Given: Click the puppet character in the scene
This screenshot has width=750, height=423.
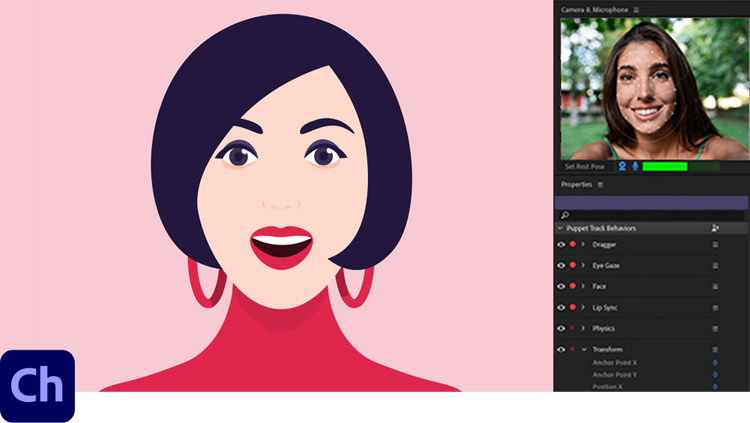Looking at the screenshot, I should point(281,203).
